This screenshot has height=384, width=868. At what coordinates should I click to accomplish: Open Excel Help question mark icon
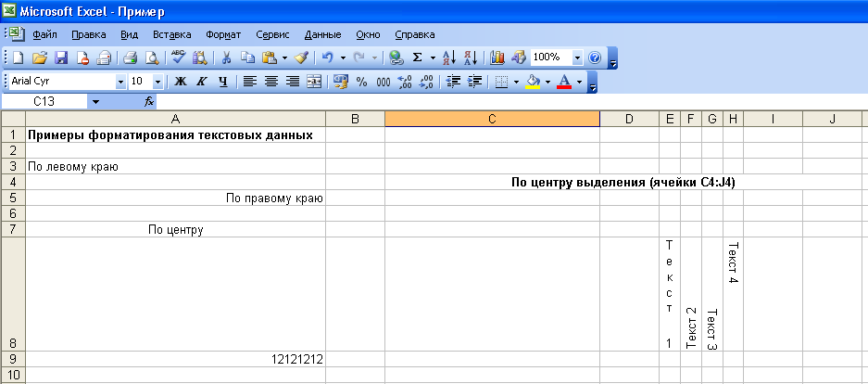pyautogui.click(x=595, y=58)
